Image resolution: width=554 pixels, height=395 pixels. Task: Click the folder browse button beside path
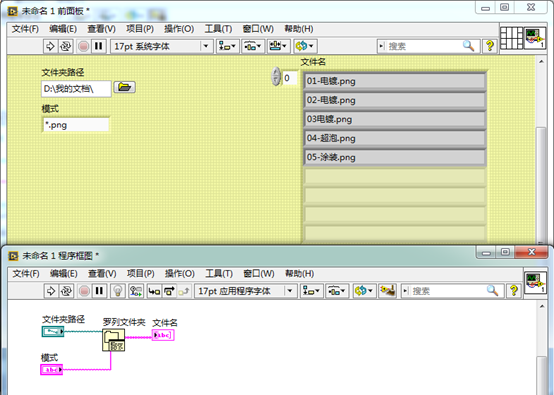[124, 87]
